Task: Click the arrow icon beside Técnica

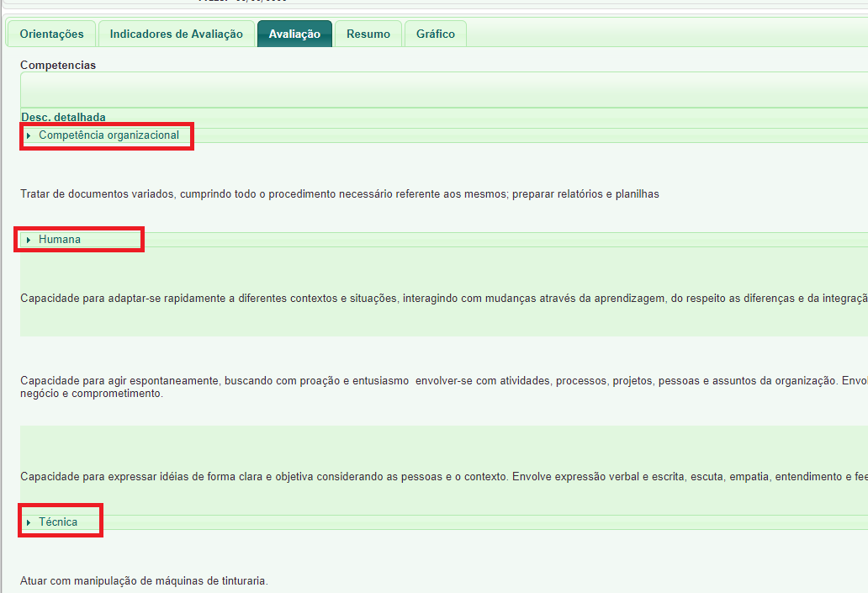Action: [29, 522]
